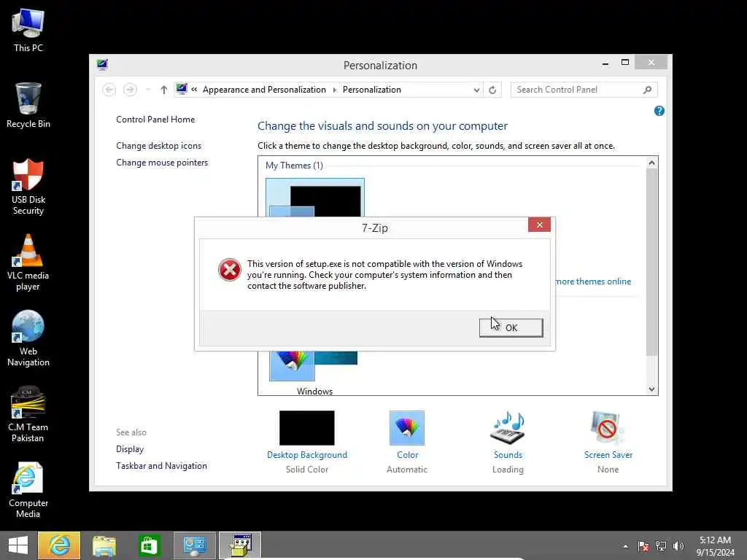Viewport: 747px width, 560px height.
Task: Open network status tray icon
Action: [x=661, y=546]
